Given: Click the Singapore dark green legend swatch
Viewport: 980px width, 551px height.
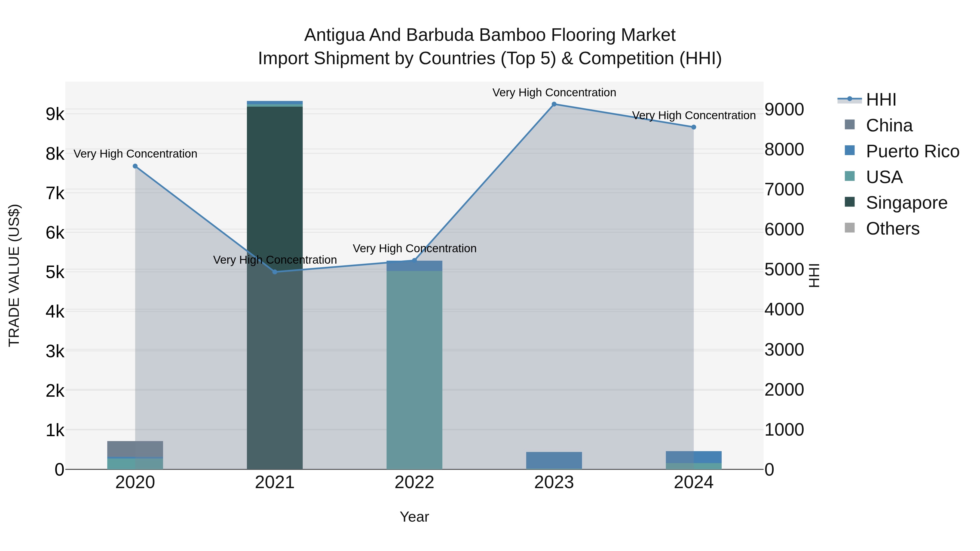Looking at the screenshot, I should pos(850,202).
